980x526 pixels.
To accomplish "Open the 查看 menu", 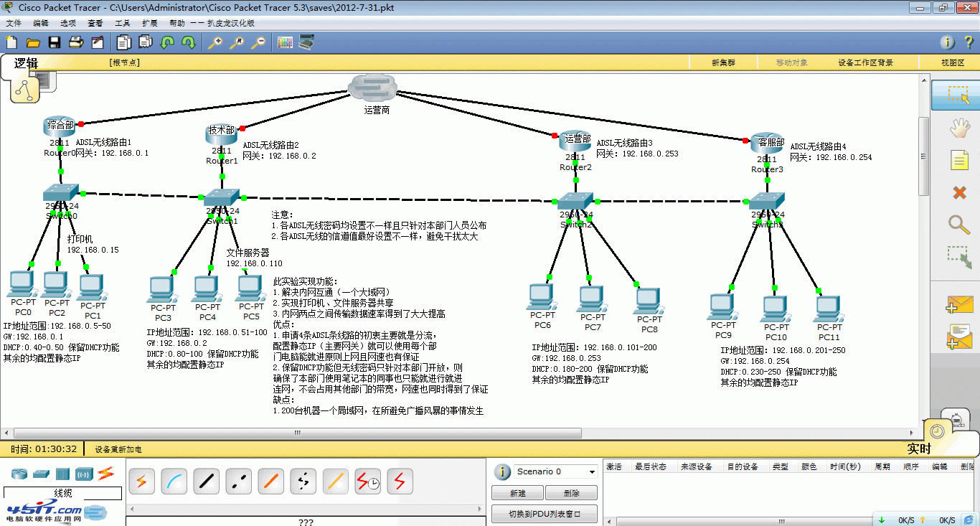I will tap(95, 23).
